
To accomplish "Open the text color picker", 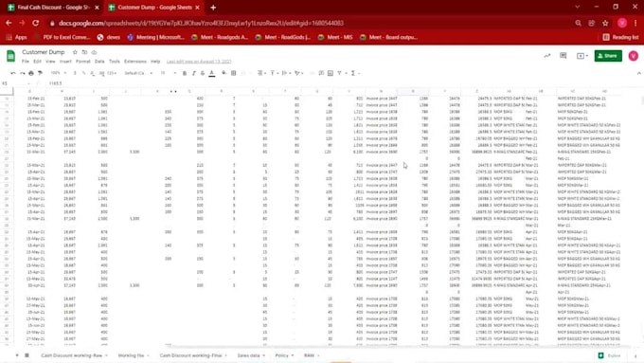I will click(212, 73).
